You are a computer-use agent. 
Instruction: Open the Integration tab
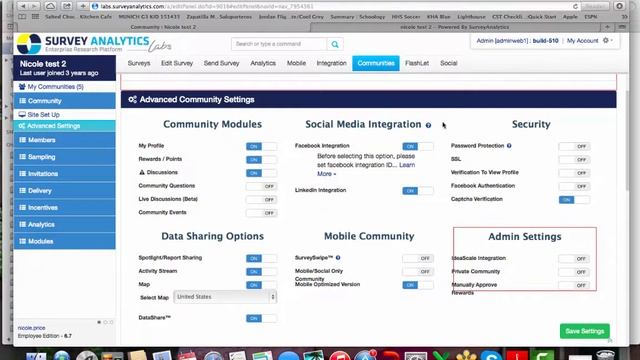click(331, 63)
